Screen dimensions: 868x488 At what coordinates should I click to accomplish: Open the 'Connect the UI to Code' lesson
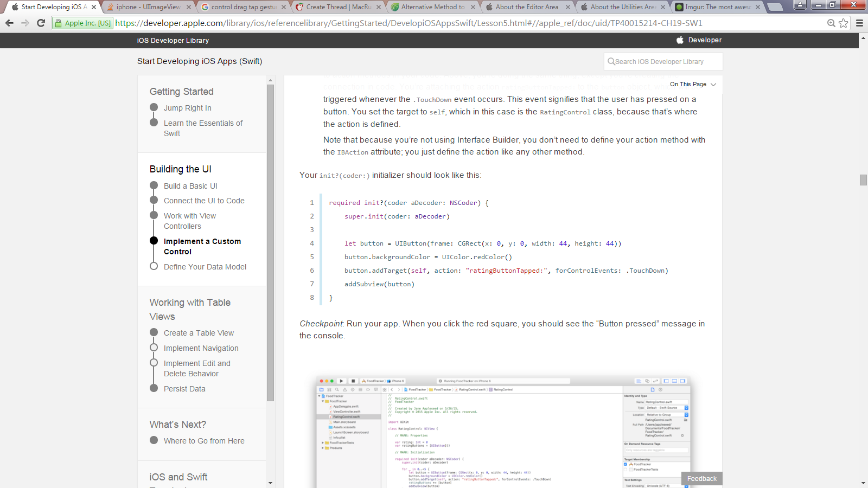pyautogui.click(x=204, y=201)
